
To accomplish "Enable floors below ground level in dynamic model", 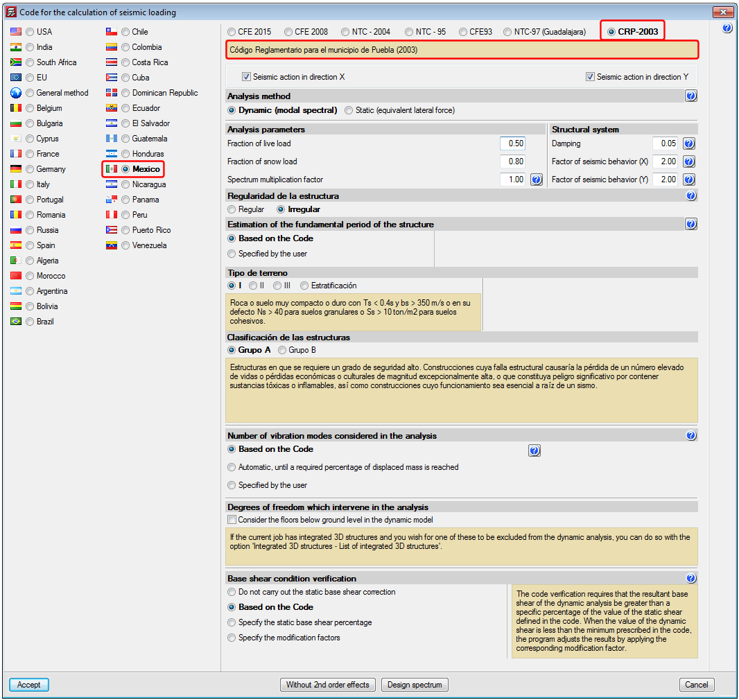I will [x=232, y=520].
